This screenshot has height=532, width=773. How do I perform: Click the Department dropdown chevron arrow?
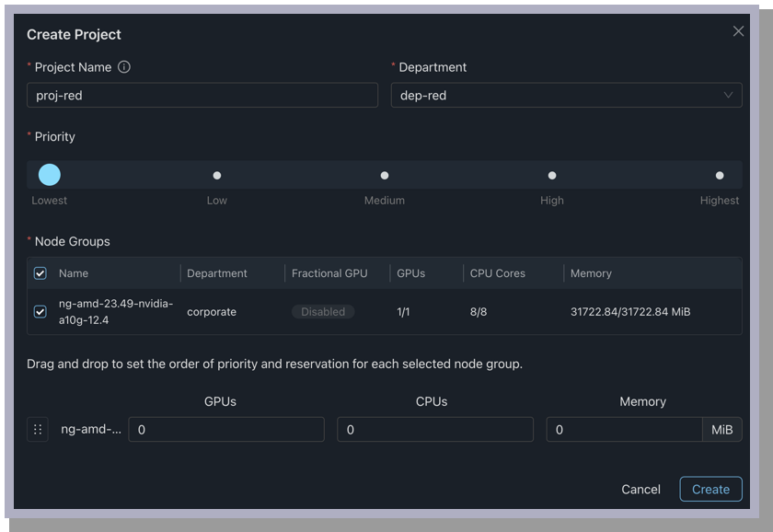point(728,95)
